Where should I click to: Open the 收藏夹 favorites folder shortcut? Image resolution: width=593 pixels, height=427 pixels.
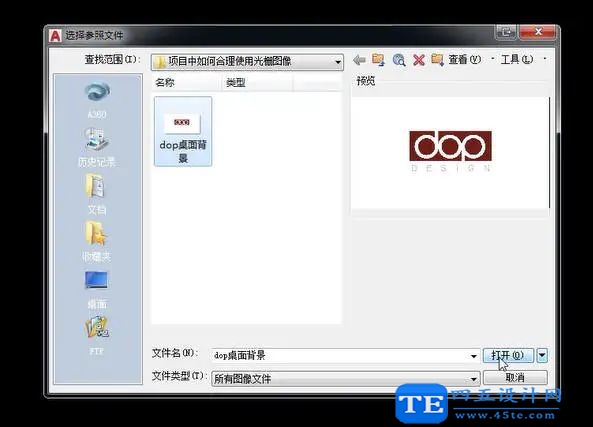click(97, 241)
